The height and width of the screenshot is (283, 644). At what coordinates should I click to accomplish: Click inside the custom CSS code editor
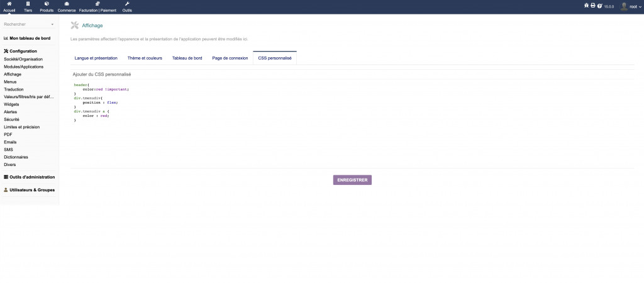click(x=352, y=124)
